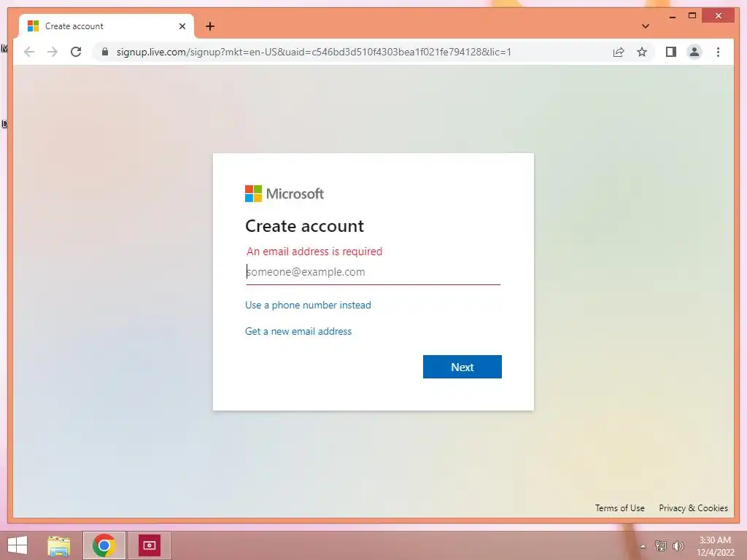Share this page using the share icon

pos(619,52)
